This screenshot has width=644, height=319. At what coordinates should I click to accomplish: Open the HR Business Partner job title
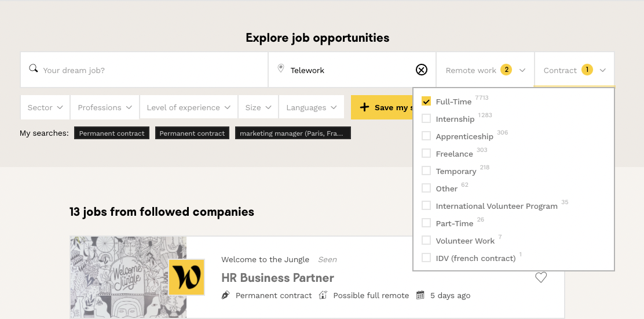pyautogui.click(x=277, y=278)
